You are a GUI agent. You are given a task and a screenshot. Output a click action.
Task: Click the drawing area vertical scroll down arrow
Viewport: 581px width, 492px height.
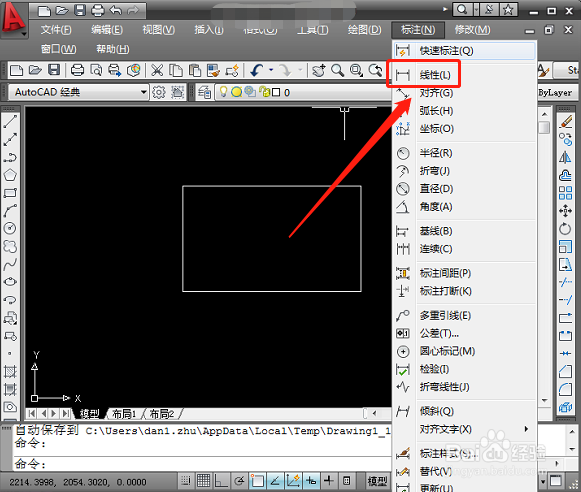pos(544,400)
